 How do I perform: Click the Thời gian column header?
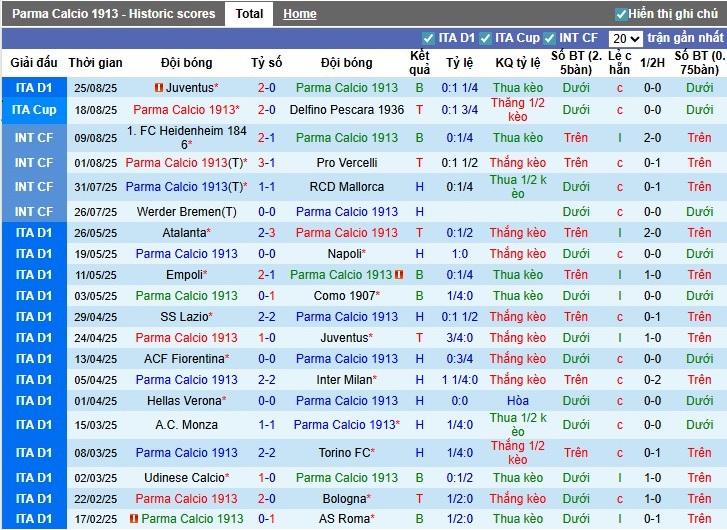(96, 63)
